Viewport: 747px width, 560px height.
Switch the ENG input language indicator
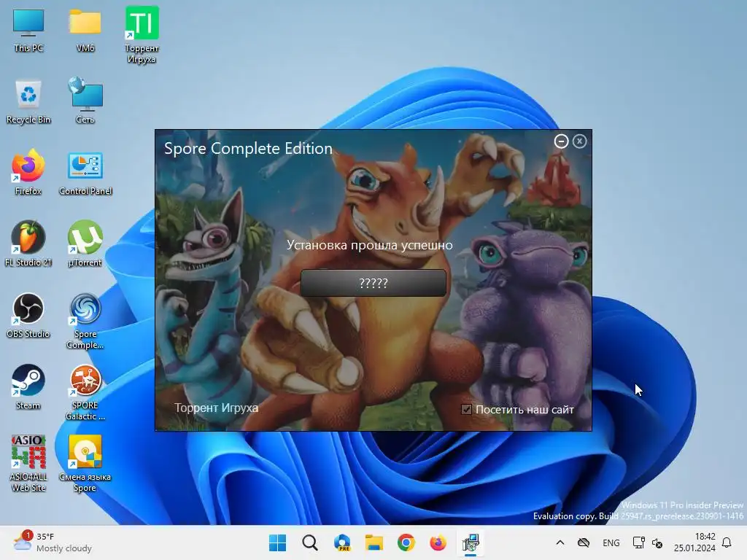click(x=611, y=542)
